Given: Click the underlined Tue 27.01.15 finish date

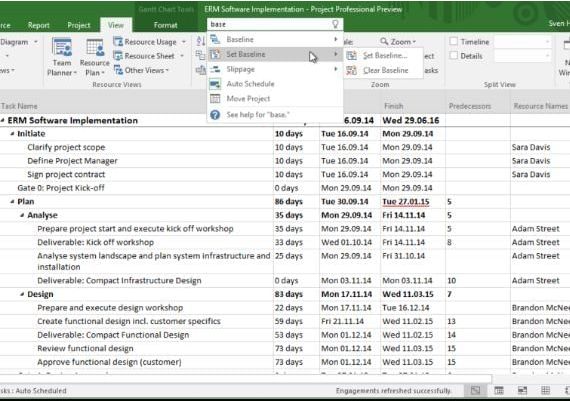Looking at the screenshot, I should point(406,201).
